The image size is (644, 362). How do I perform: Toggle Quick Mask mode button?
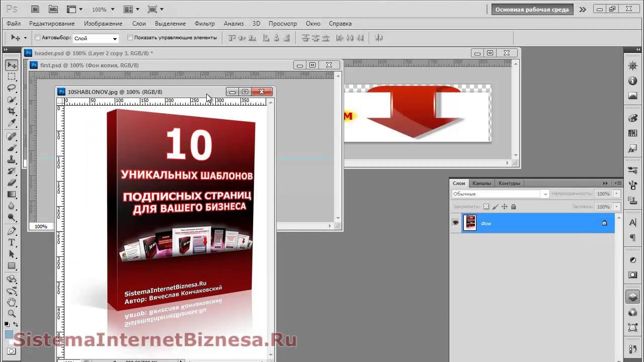click(12, 351)
